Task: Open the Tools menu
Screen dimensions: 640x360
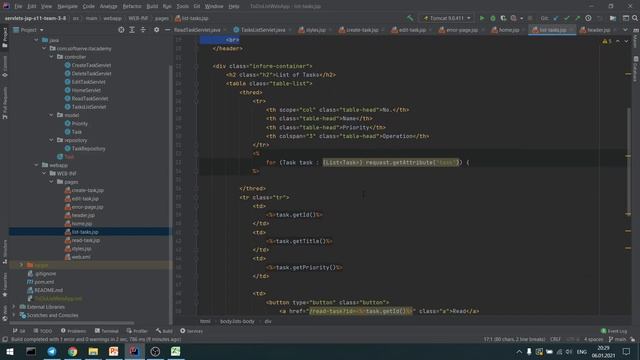Action: [x=182, y=7]
